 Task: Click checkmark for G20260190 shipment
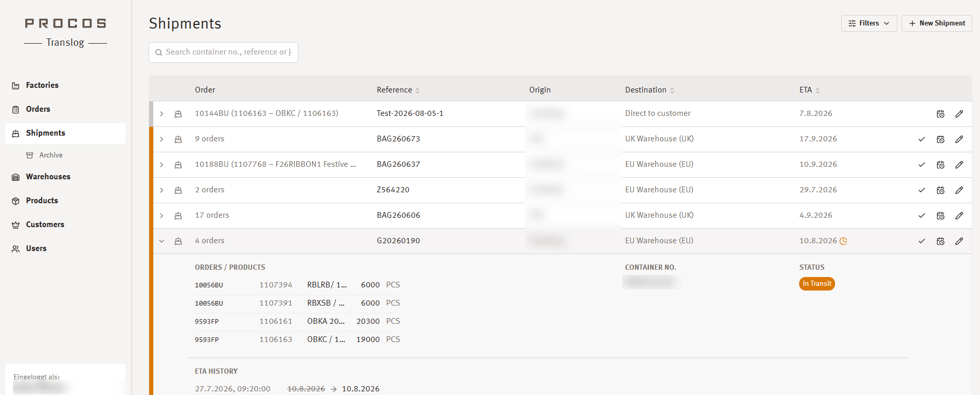[922, 241]
